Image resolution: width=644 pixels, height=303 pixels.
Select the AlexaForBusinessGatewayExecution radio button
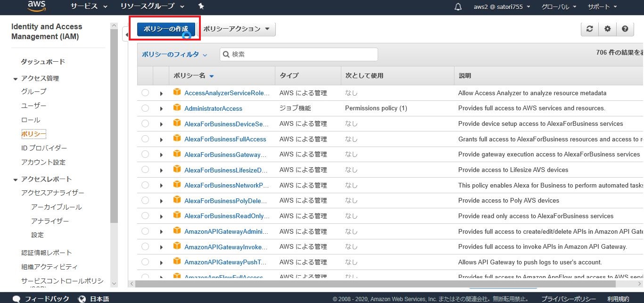click(145, 155)
